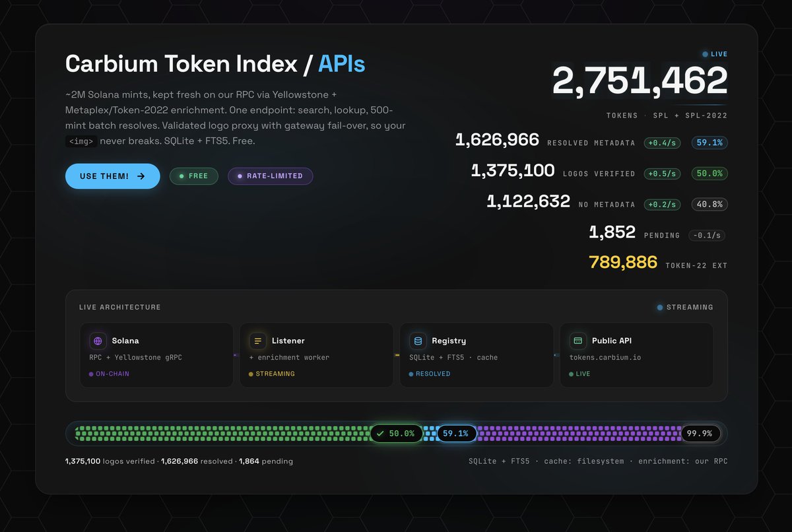Click the RESOLVED status label
The image size is (792, 532).
point(430,374)
